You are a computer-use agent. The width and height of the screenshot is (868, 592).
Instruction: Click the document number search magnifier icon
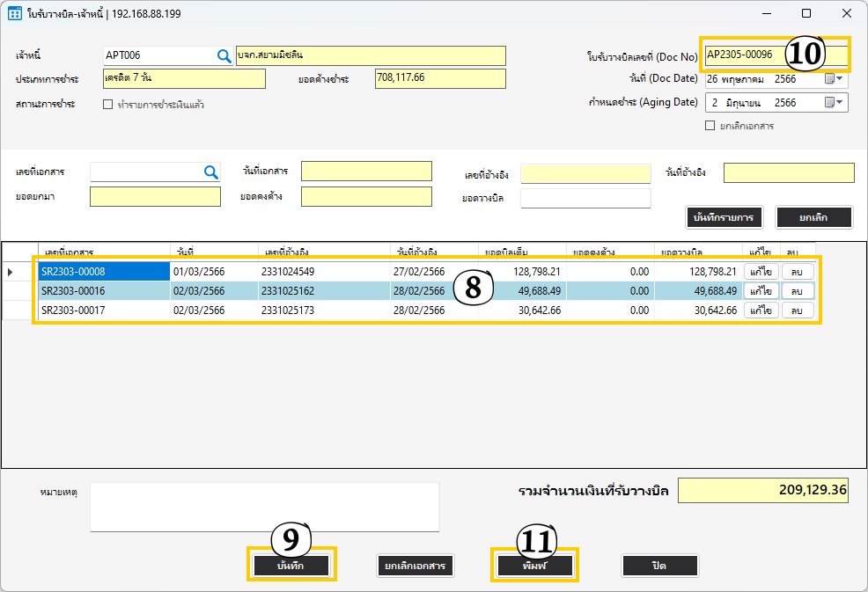[211, 172]
